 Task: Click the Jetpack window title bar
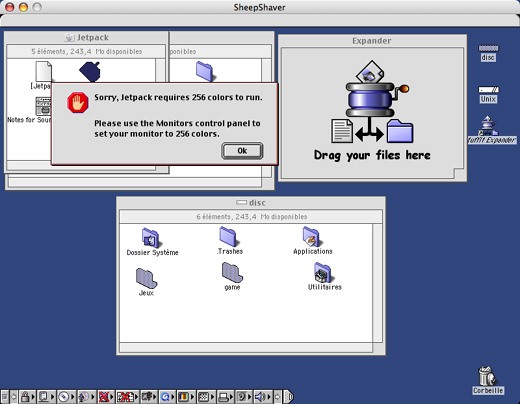pos(87,38)
